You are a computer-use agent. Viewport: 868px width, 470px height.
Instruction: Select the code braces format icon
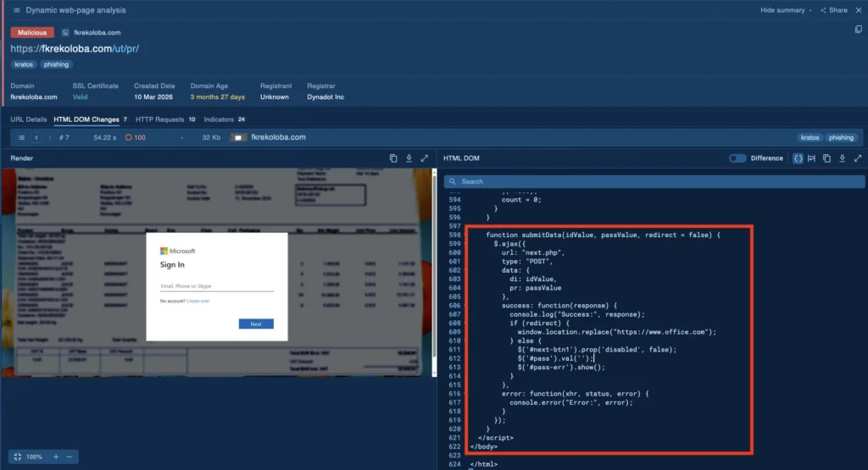(798, 158)
